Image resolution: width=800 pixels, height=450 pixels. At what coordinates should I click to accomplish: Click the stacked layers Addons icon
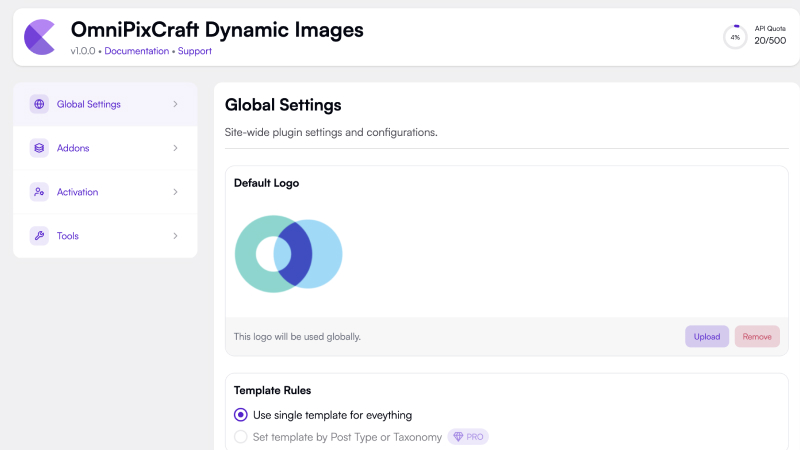click(x=39, y=148)
